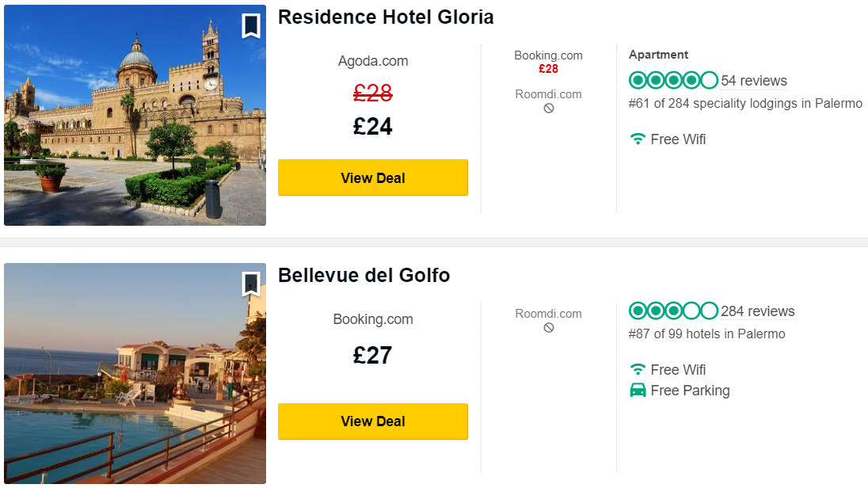This screenshot has height=488, width=868.
Task: View Deal for Bellevue del Golfo
Action: [372, 421]
